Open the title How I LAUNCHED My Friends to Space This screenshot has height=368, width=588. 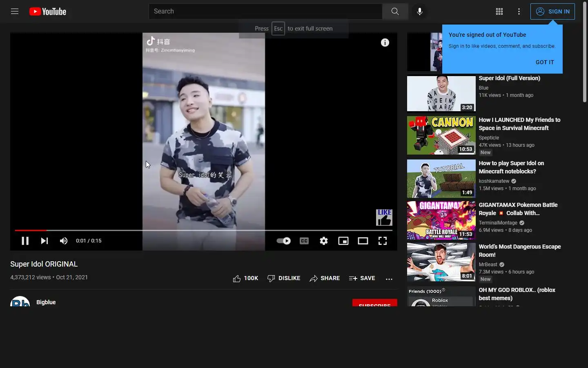pos(519,124)
